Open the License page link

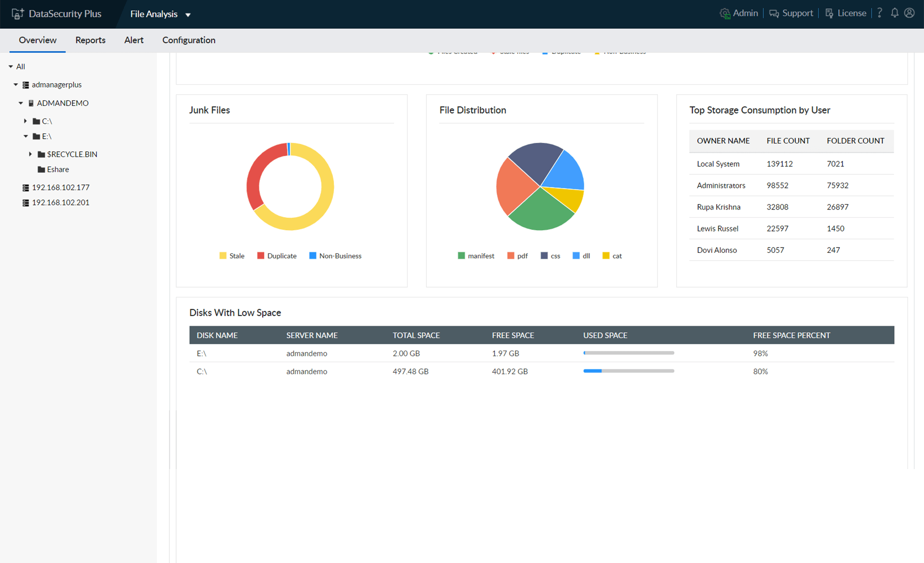pos(851,13)
